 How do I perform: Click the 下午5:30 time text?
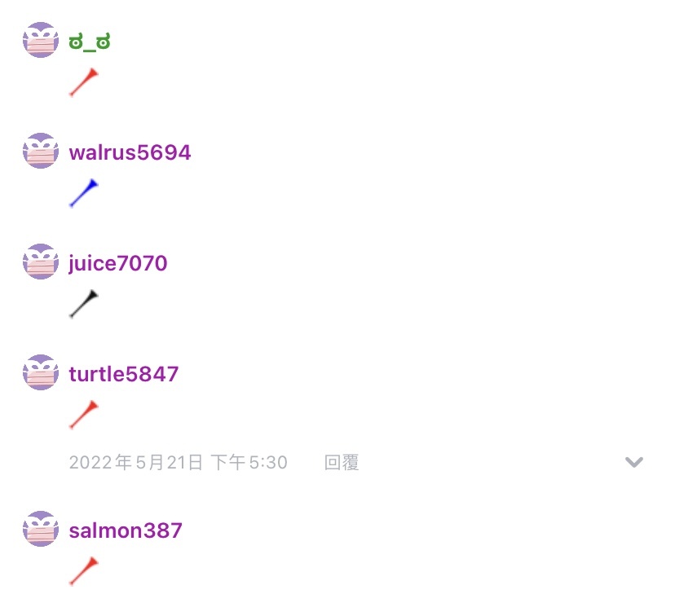[249, 463]
